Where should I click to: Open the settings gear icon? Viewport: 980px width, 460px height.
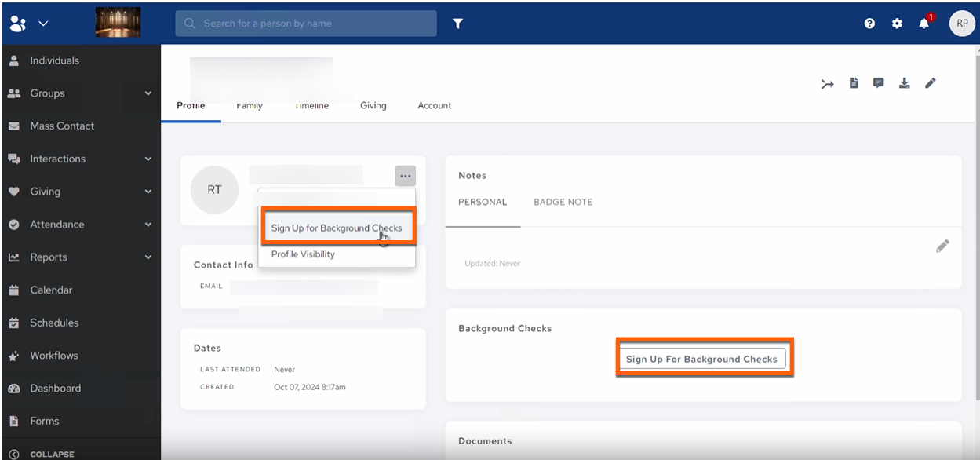tap(897, 24)
